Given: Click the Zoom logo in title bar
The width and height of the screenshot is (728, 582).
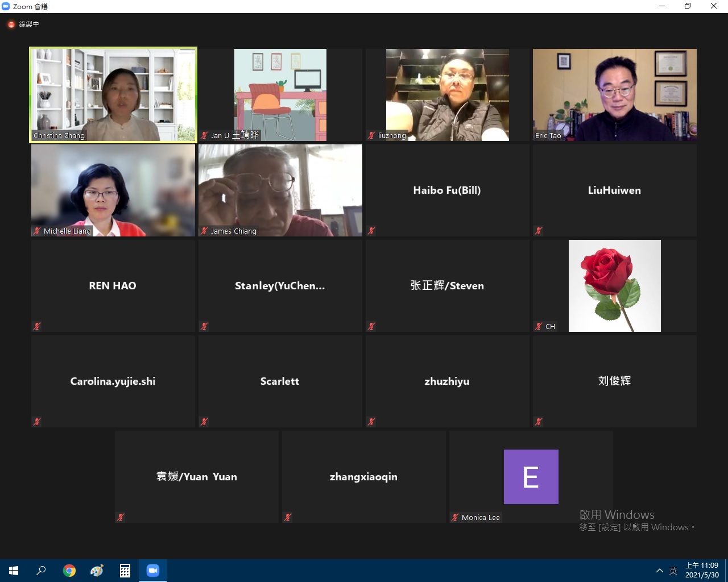Looking at the screenshot, I should [6, 6].
